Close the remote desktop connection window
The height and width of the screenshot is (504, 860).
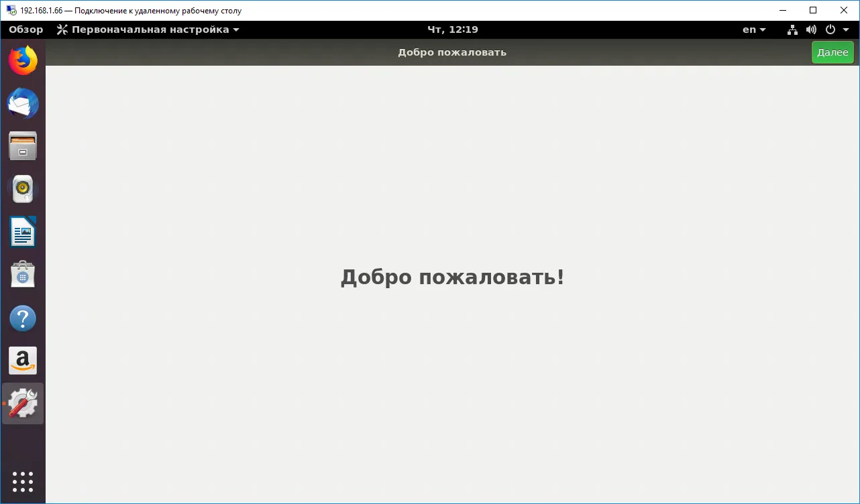[844, 10]
